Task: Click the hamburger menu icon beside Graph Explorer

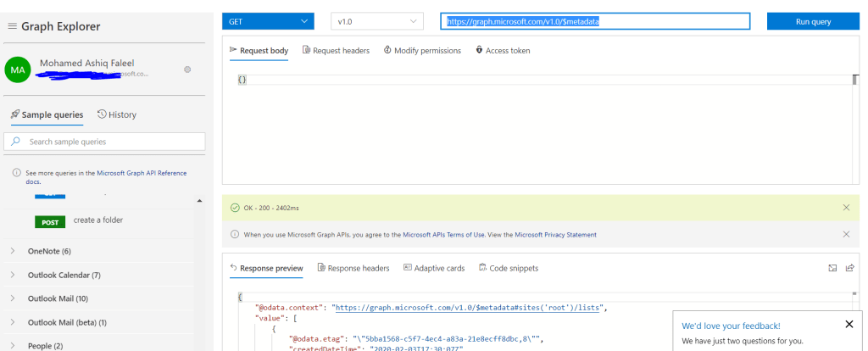Action: (12, 26)
